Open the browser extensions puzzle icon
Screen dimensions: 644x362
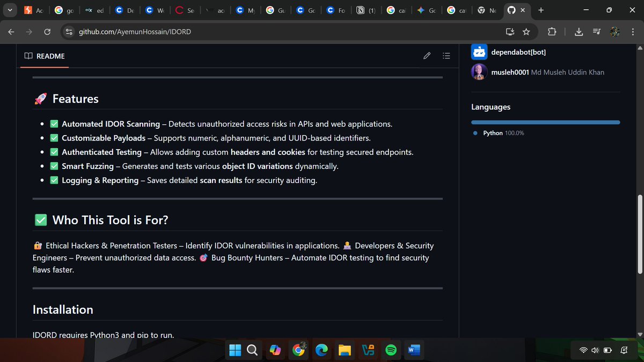pos(552,32)
